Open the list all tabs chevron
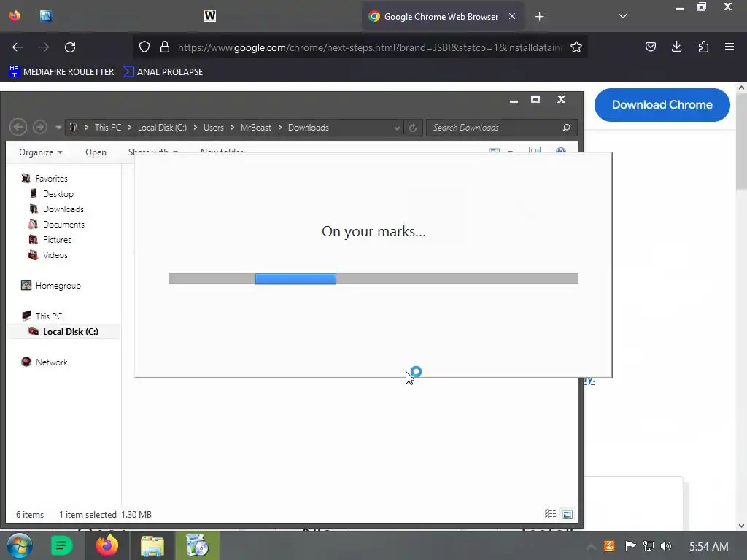747x560 pixels. (622, 16)
